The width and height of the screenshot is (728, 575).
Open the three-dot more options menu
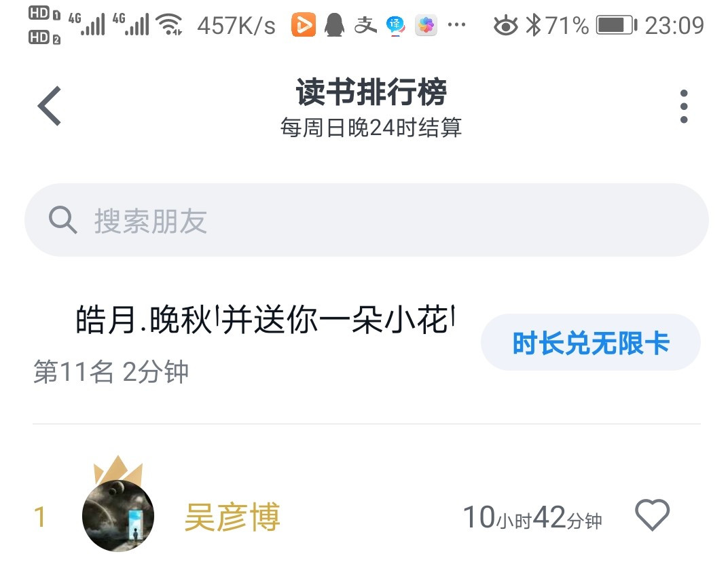point(683,107)
